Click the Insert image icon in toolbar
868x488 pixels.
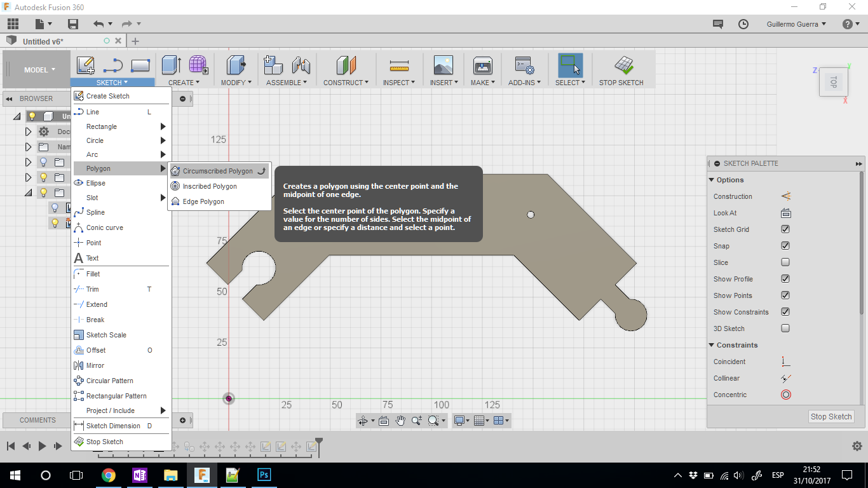point(443,65)
